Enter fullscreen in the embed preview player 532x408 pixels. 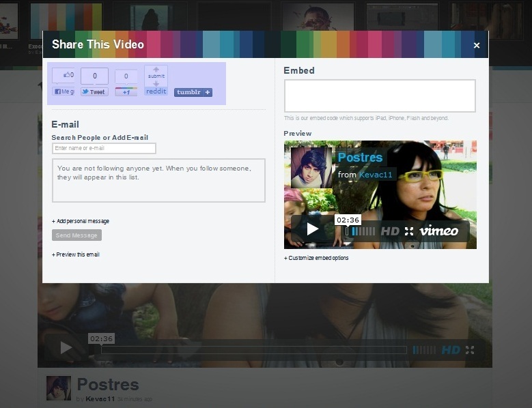tap(409, 231)
